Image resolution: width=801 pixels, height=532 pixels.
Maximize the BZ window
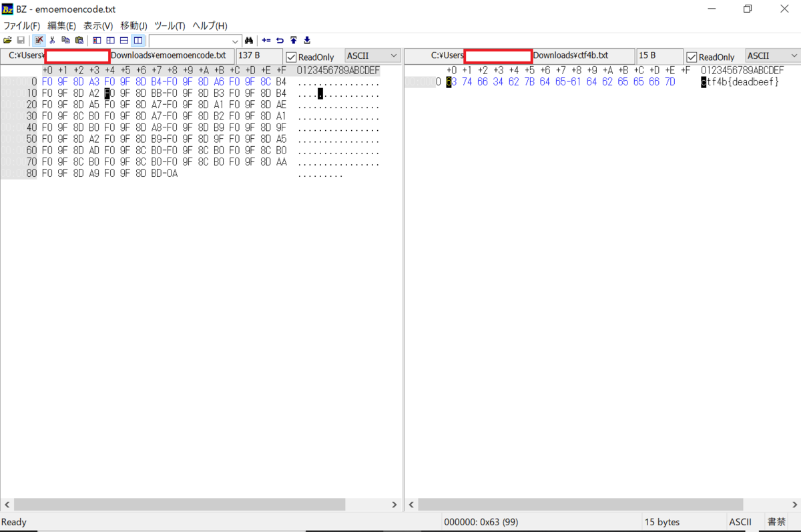[748, 9]
